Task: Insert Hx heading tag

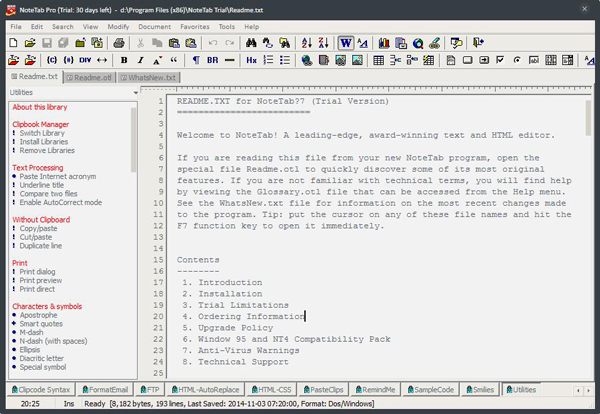Action: 251,60
